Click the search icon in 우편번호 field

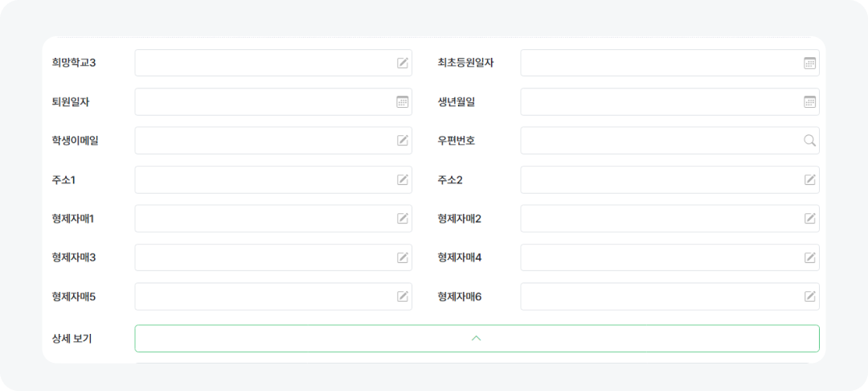click(810, 141)
